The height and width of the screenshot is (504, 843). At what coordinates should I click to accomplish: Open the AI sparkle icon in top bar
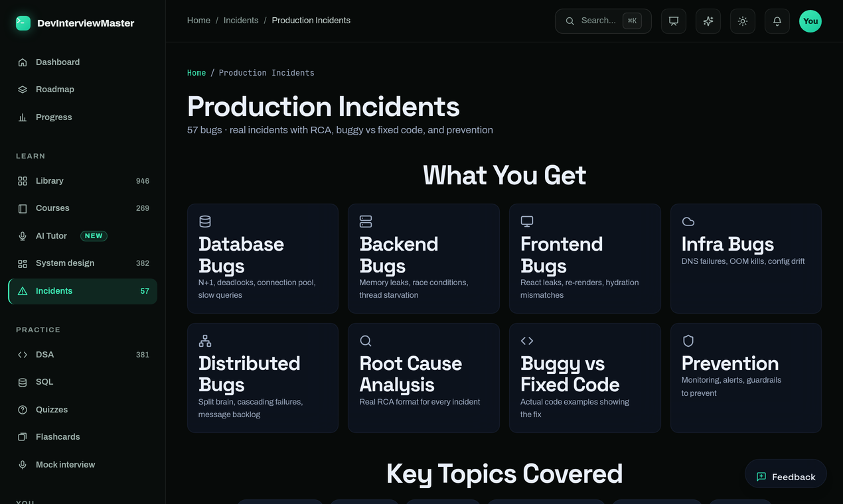[x=708, y=21]
